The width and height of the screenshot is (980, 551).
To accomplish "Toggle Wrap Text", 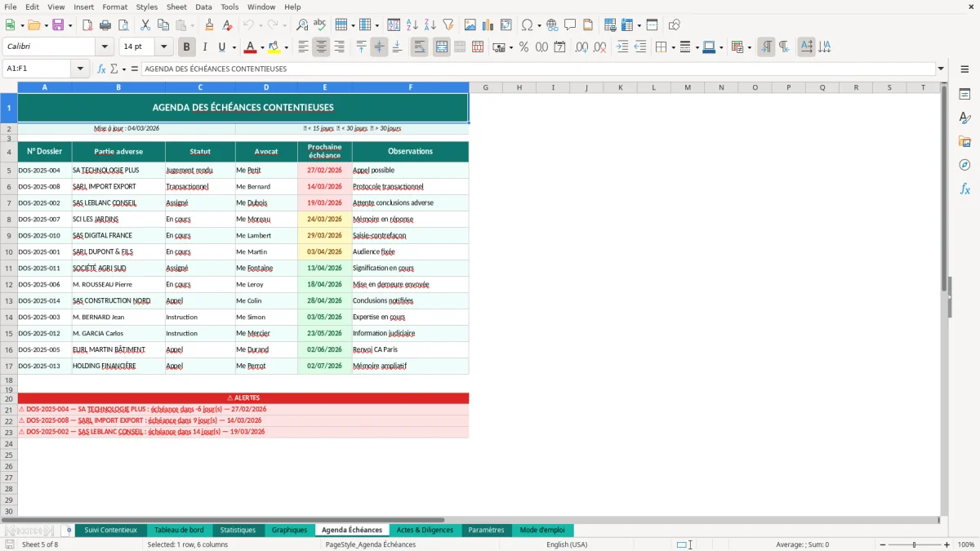I will pos(419,47).
